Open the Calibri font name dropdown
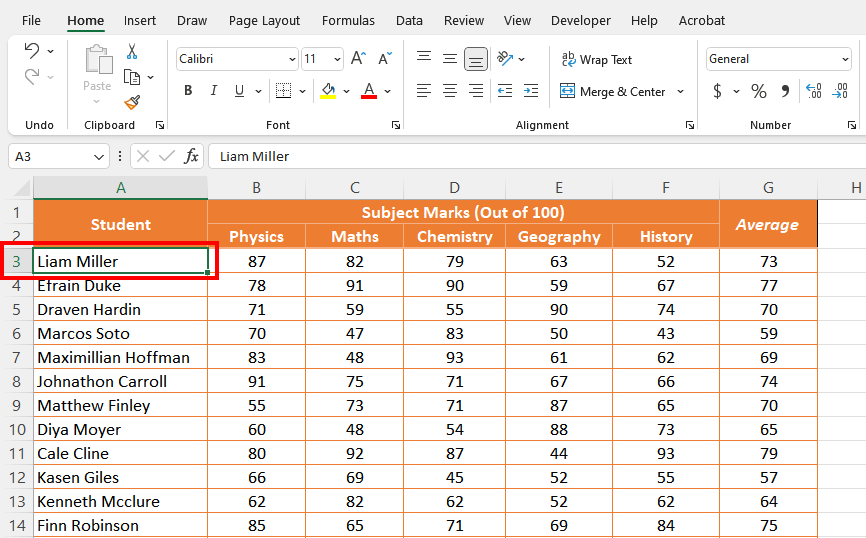This screenshot has width=866, height=538. coord(290,60)
